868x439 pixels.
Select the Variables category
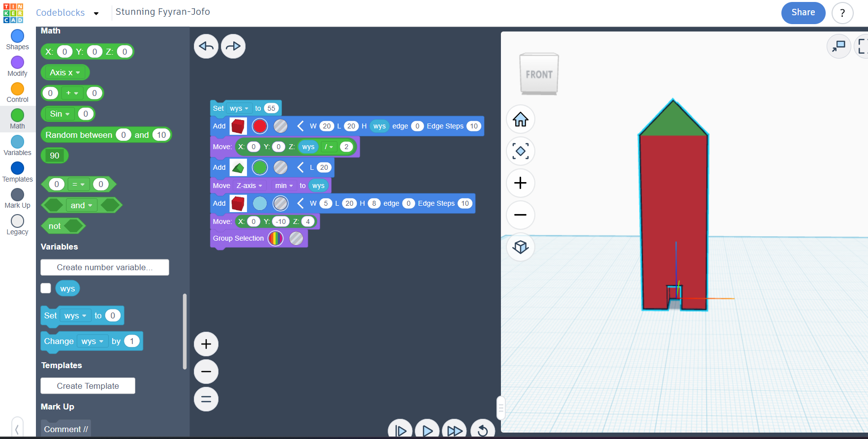click(17, 146)
